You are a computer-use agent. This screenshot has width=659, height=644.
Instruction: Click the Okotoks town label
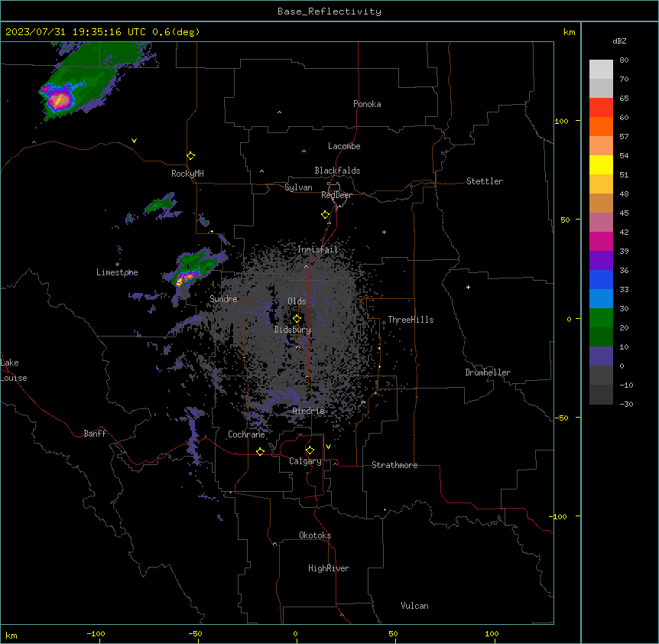[315, 535]
